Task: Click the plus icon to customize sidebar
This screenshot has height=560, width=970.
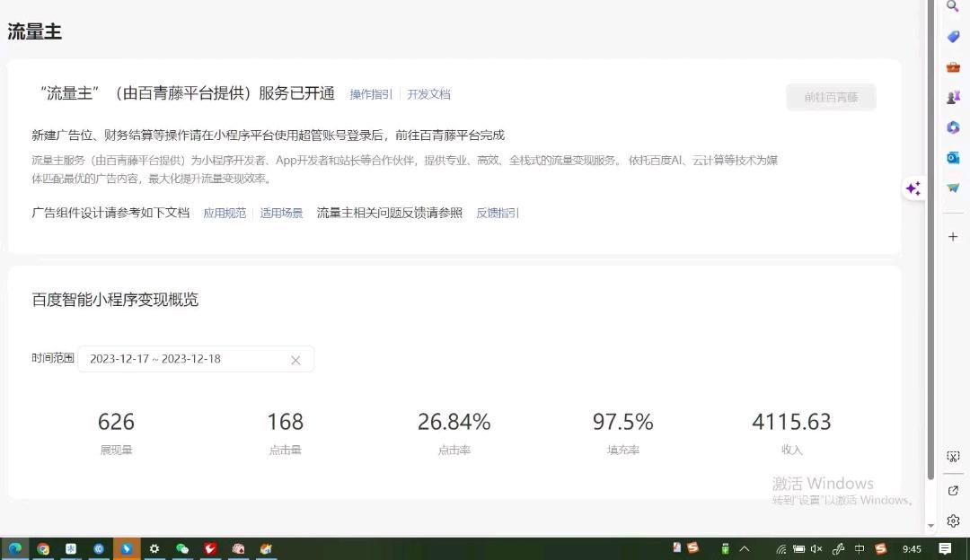Action: [x=953, y=237]
